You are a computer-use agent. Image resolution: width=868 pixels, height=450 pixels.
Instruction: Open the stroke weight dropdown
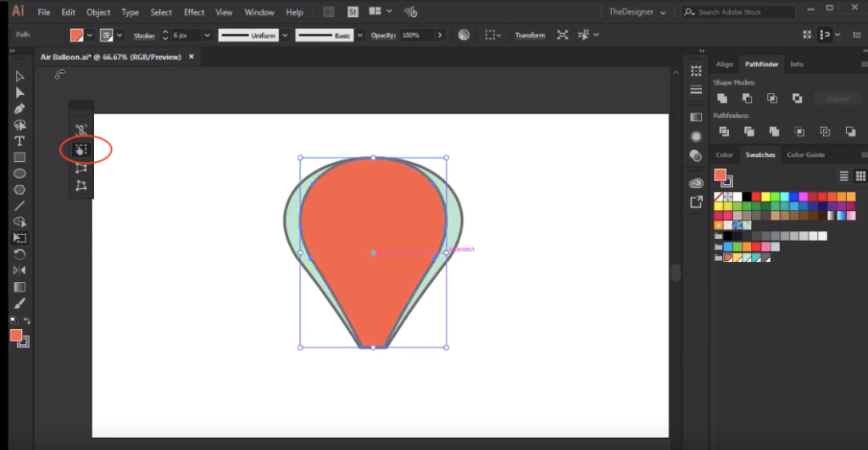pyautogui.click(x=206, y=36)
